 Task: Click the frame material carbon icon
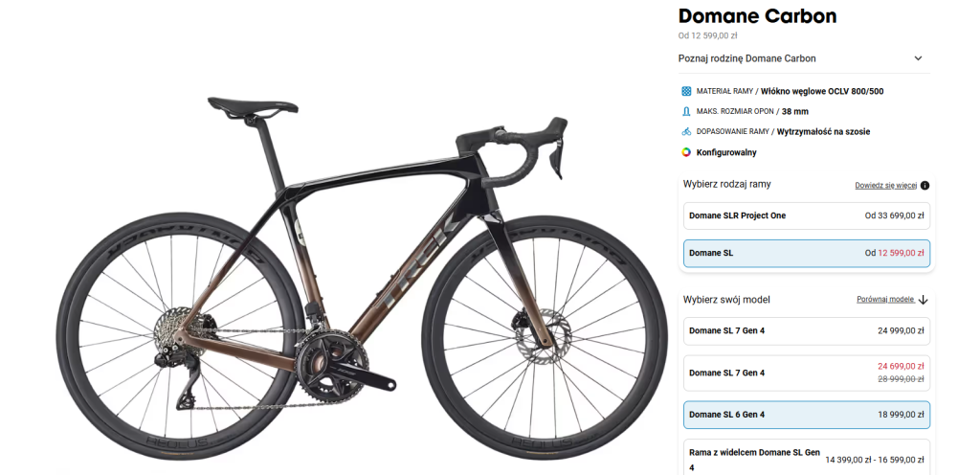[x=686, y=91]
